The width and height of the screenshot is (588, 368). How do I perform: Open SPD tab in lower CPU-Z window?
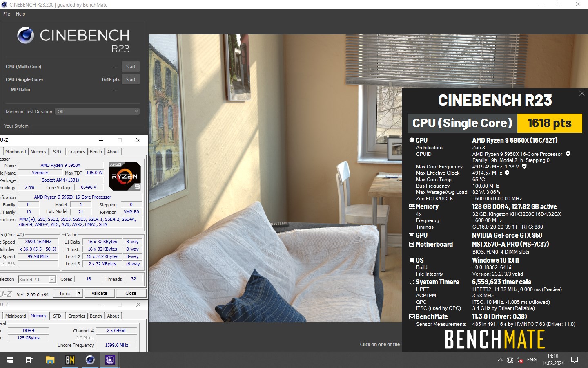point(57,316)
